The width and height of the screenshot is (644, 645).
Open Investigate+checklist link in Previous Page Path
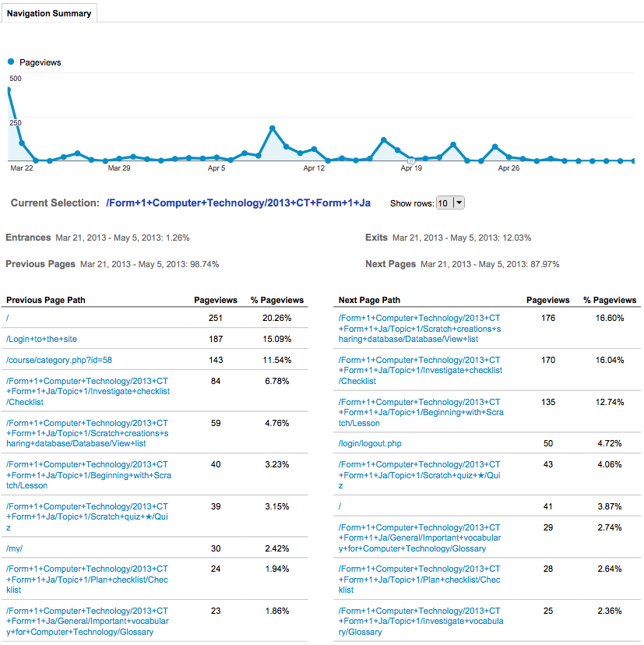point(87,391)
